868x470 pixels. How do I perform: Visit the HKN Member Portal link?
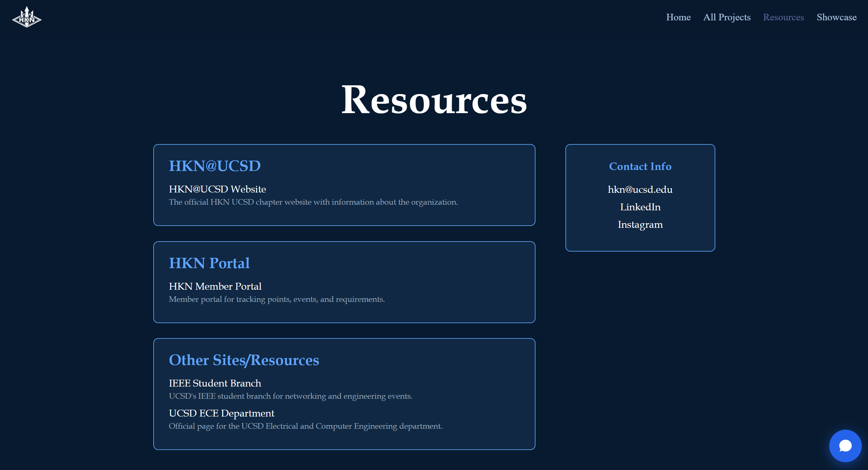(215, 286)
